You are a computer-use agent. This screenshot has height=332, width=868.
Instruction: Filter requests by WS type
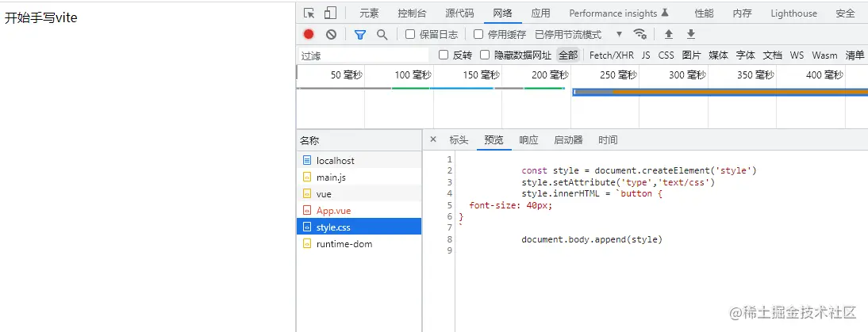797,55
